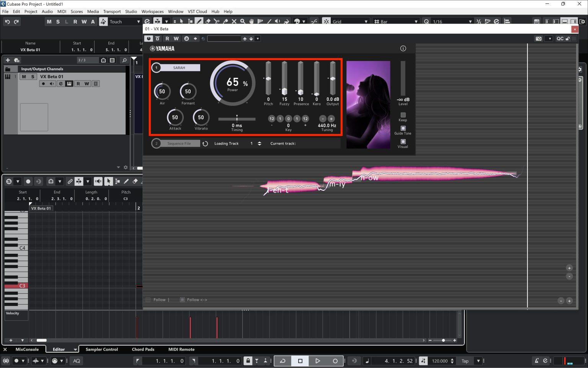This screenshot has width=588, height=368.
Task: Click the Tap tempo button
Action: (465, 361)
